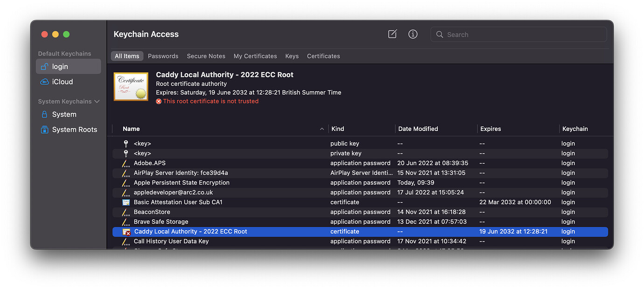Sort by Keychain column header
Viewport: 644px width, 289px height.
575,129
